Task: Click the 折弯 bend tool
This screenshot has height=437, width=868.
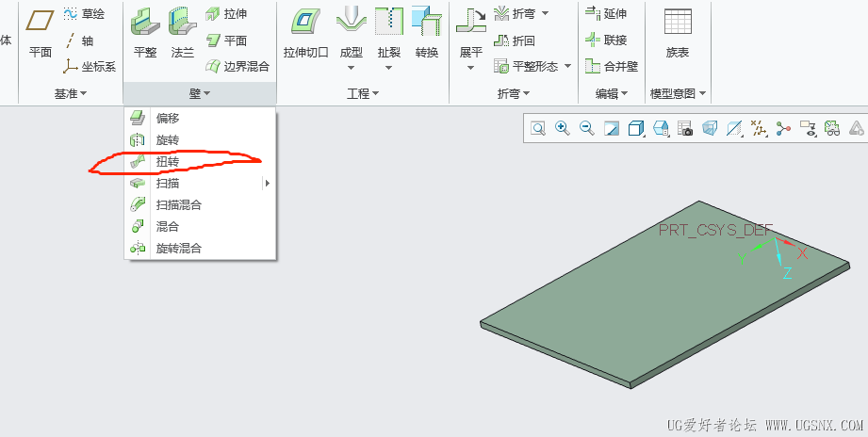Action: [515, 14]
